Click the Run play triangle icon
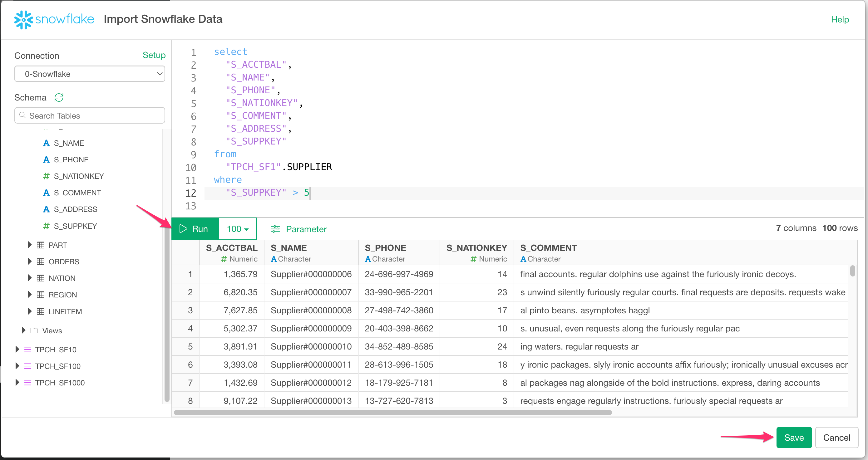This screenshot has height=460, width=868. [183, 229]
